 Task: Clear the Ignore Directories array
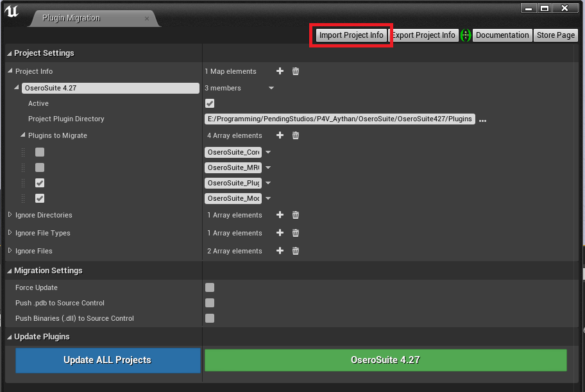click(x=296, y=215)
